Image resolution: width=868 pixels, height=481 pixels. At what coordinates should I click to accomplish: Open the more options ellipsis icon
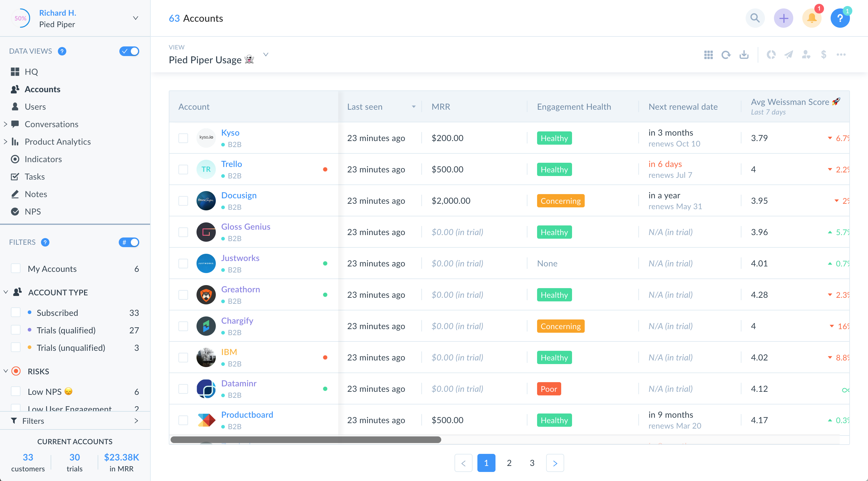click(x=841, y=55)
